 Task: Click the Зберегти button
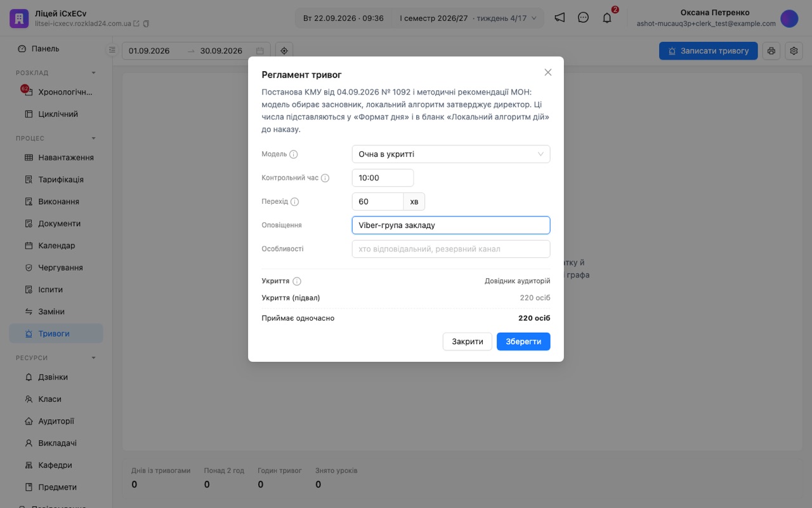coord(523,342)
